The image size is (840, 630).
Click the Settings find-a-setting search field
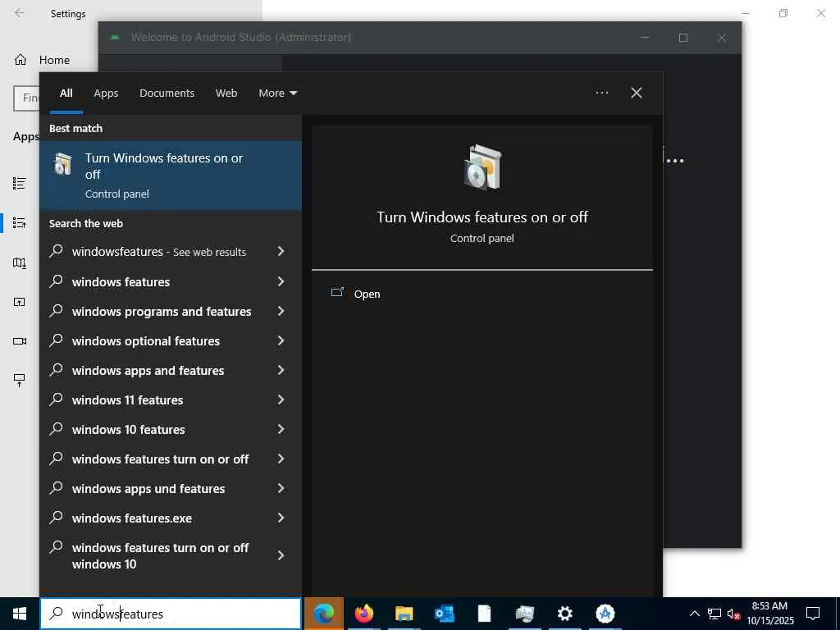[27, 98]
